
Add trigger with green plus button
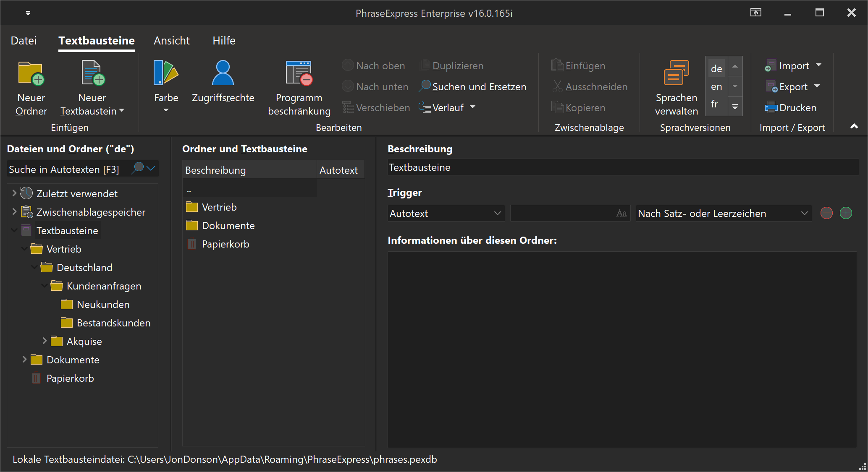tap(846, 213)
